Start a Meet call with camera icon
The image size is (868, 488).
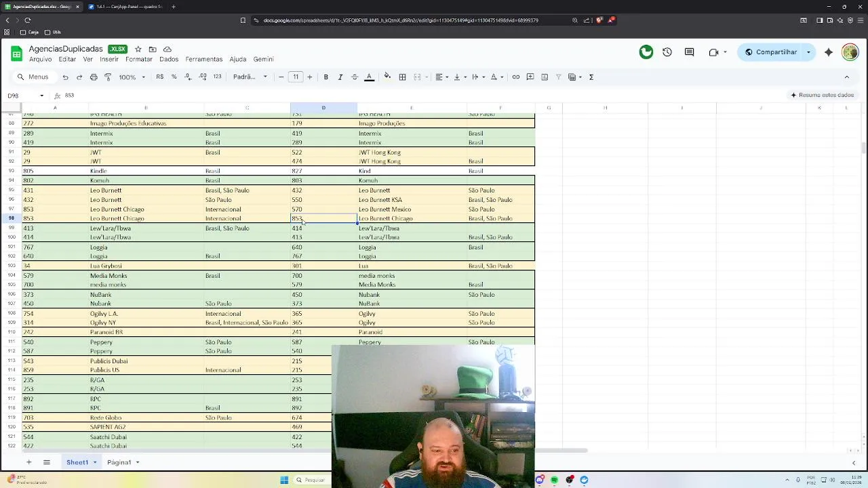pyautogui.click(x=713, y=52)
